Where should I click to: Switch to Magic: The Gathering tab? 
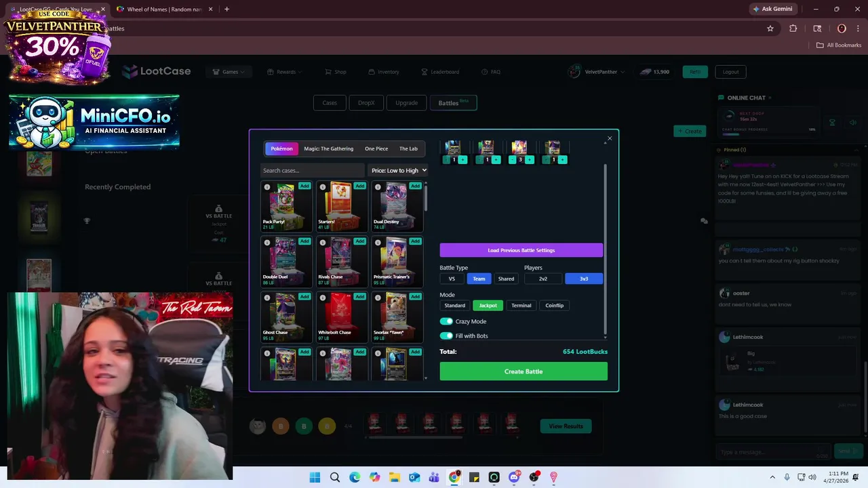(x=328, y=148)
